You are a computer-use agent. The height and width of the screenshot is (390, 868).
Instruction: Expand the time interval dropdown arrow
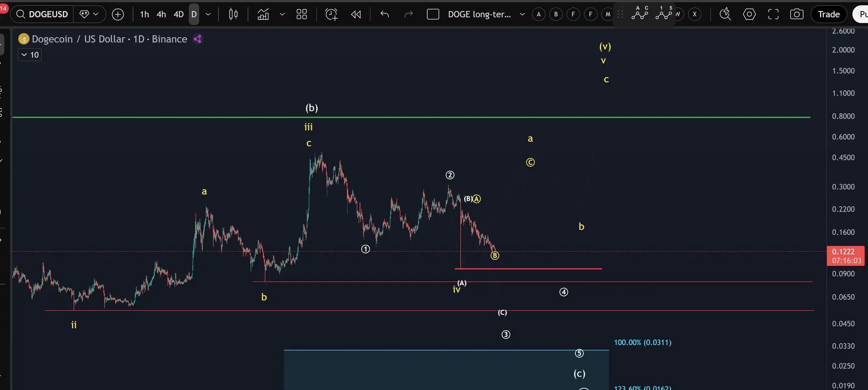pyautogui.click(x=208, y=14)
